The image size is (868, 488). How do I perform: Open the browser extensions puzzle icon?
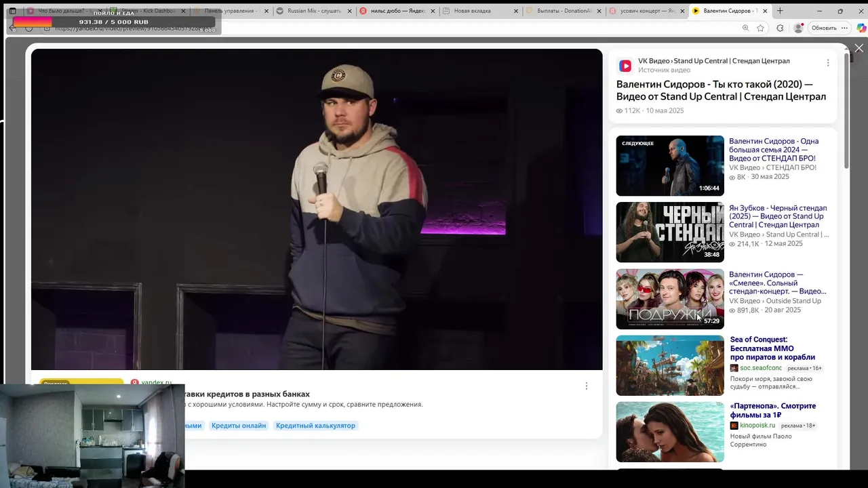(x=780, y=28)
